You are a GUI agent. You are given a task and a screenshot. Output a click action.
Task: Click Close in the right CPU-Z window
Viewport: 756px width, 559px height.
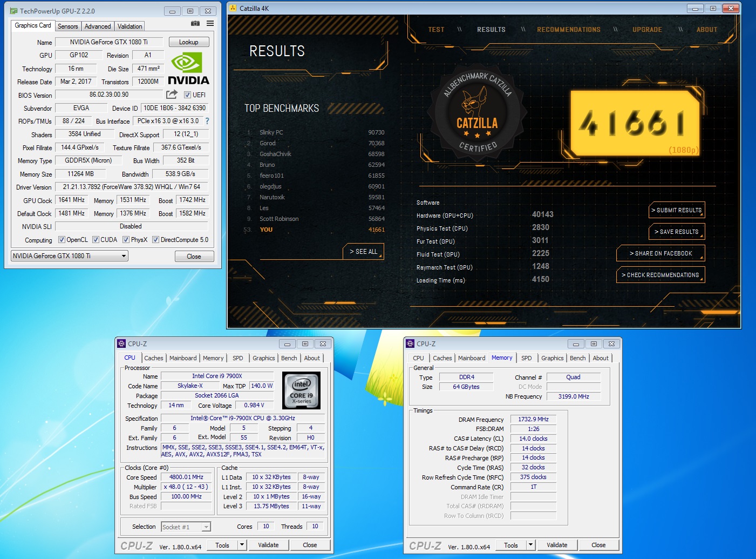click(598, 545)
